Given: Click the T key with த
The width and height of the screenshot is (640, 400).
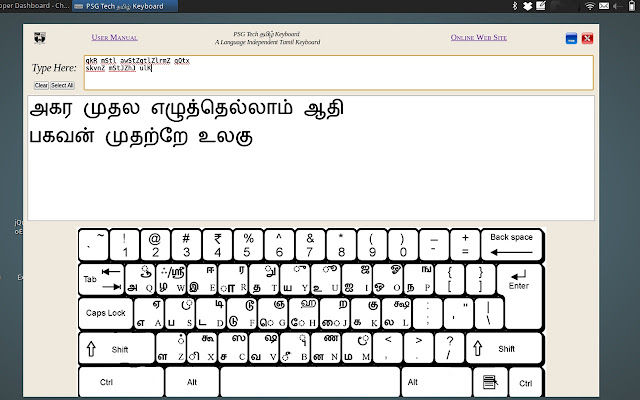Looking at the screenshot, I should click(264, 280).
